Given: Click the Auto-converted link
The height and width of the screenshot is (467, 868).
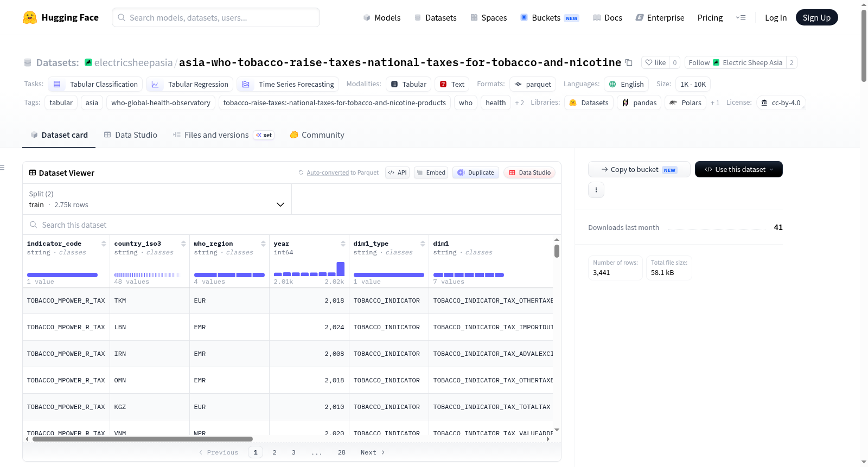Looking at the screenshot, I should pos(328,172).
